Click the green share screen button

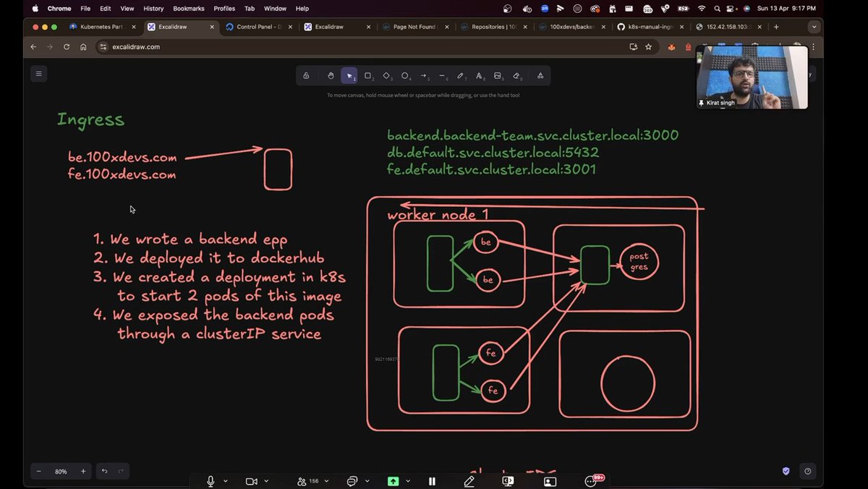click(x=393, y=481)
